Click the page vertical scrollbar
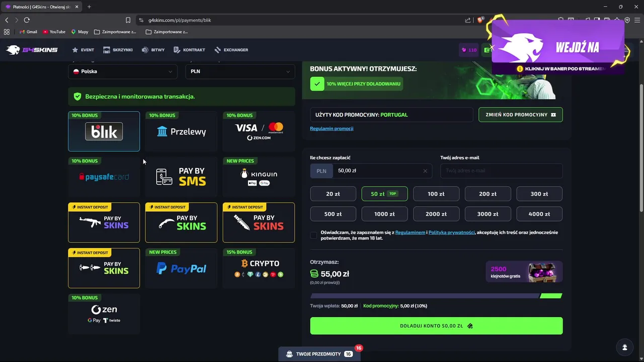Image resolution: width=644 pixels, height=362 pixels. [x=641, y=148]
